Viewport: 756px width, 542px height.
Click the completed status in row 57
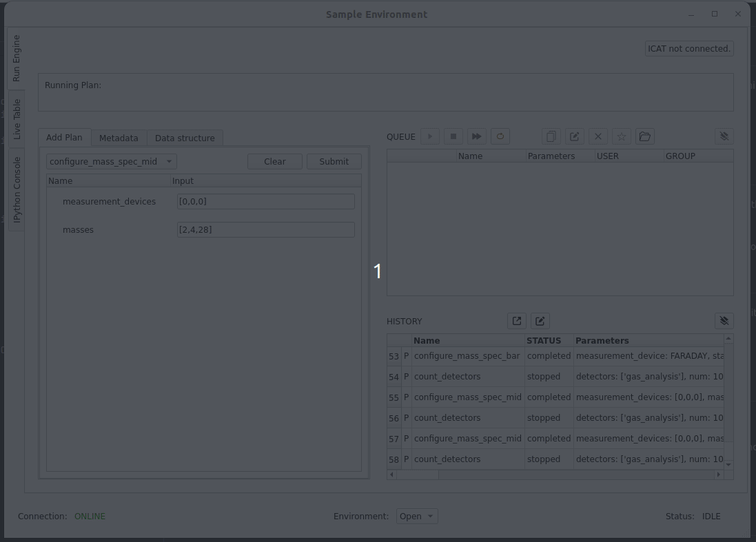click(549, 439)
